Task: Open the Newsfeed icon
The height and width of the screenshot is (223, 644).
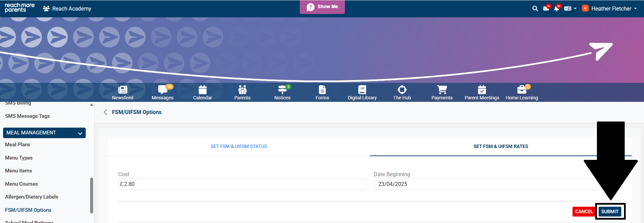Action: click(x=123, y=90)
